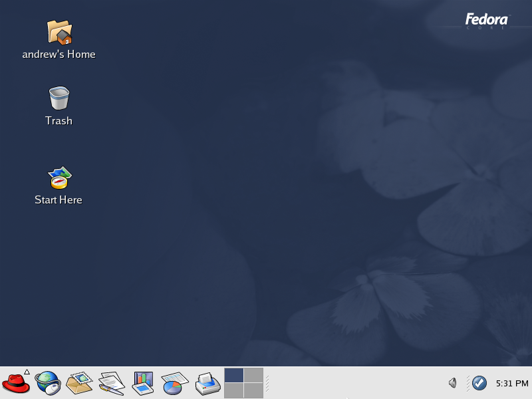Open the Start Here desktop icon
Image resolution: width=532 pixels, height=399 pixels.
[x=59, y=178]
